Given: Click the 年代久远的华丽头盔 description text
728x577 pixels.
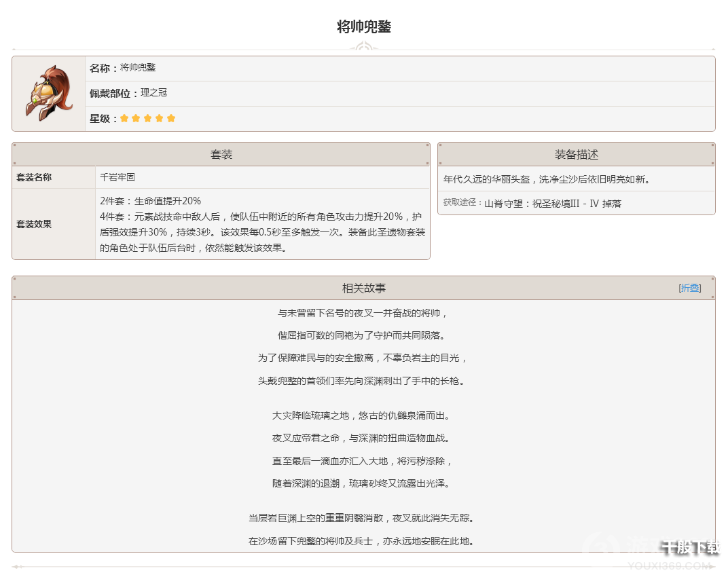Looking at the screenshot, I should point(547,179).
